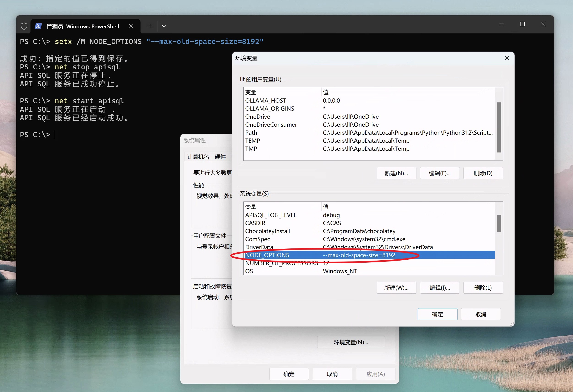Click 编辑(E) to edit a user variable
This screenshot has width=573, height=392.
coord(440,173)
